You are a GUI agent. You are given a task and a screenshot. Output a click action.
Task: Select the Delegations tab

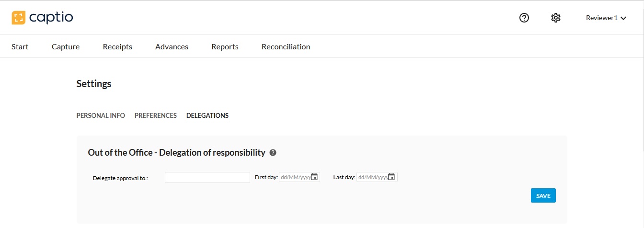pos(207,115)
